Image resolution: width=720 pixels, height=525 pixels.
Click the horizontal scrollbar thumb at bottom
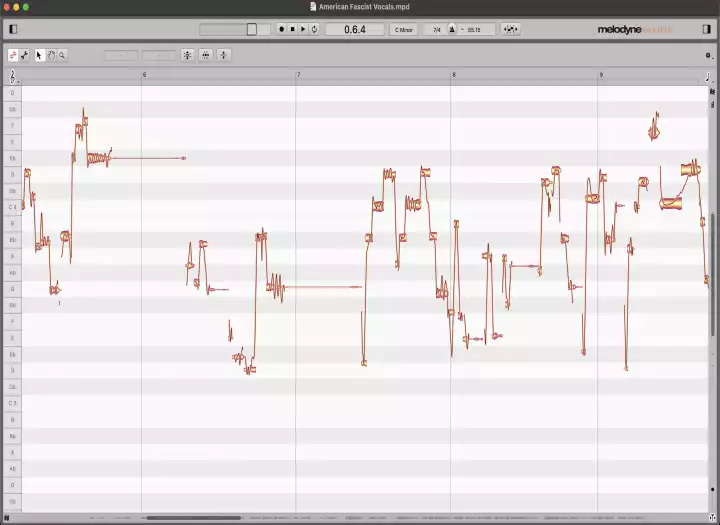click(x=193, y=518)
